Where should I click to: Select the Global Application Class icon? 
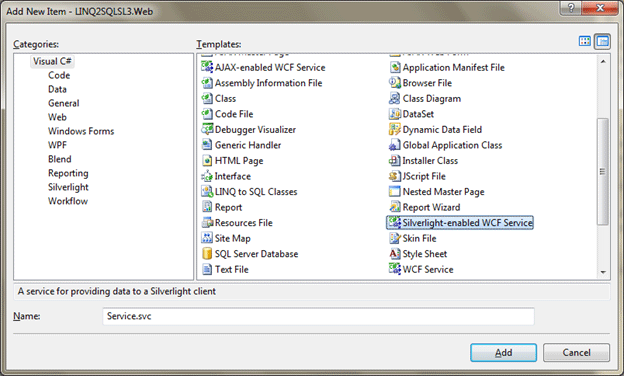(395, 145)
